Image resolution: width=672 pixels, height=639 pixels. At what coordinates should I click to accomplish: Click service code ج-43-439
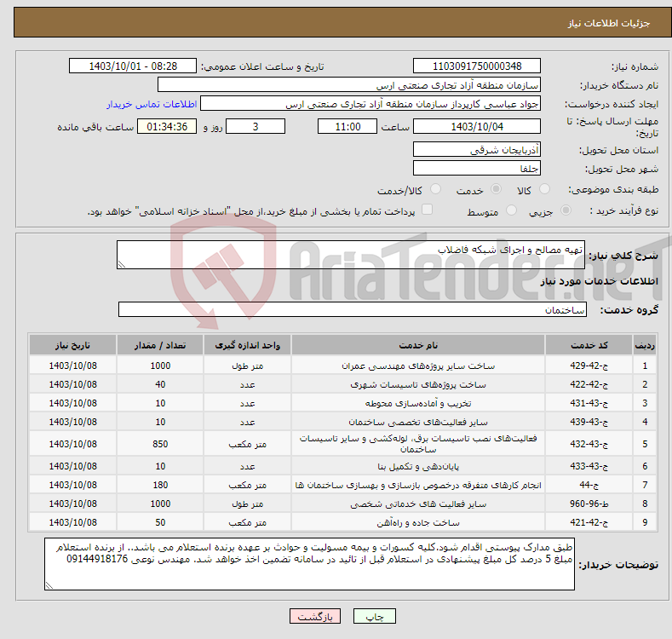click(589, 422)
